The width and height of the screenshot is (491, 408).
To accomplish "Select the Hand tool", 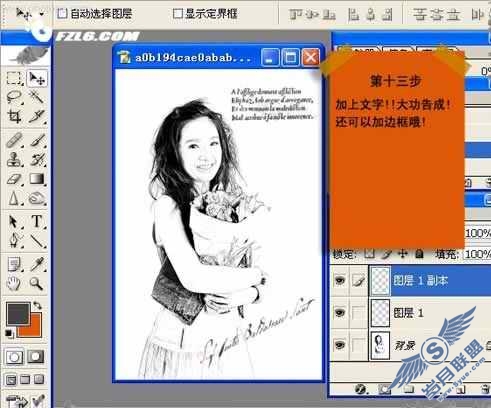I will click(14, 283).
